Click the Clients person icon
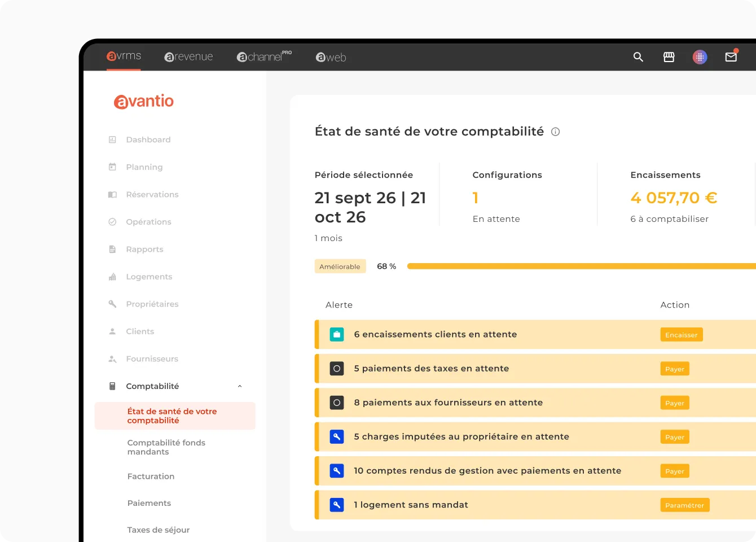Image resolution: width=756 pixels, height=542 pixels. [112, 331]
